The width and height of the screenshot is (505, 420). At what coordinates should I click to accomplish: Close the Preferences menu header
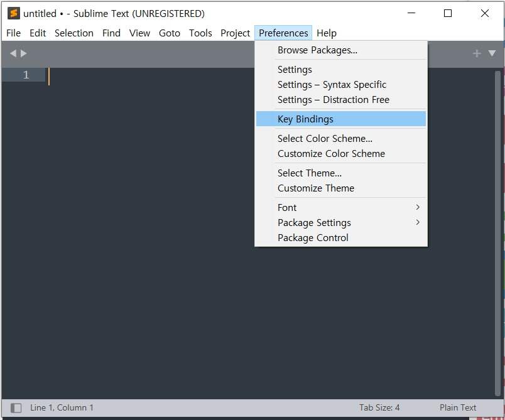coord(283,33)
